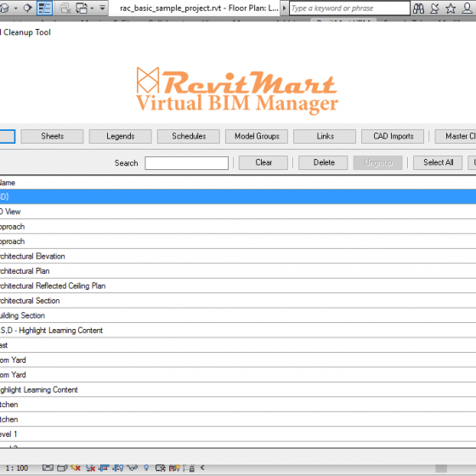The width and height of the screenshot is (476, 476).
Task: Click the binoculars search icon
Action: (418, 8)
